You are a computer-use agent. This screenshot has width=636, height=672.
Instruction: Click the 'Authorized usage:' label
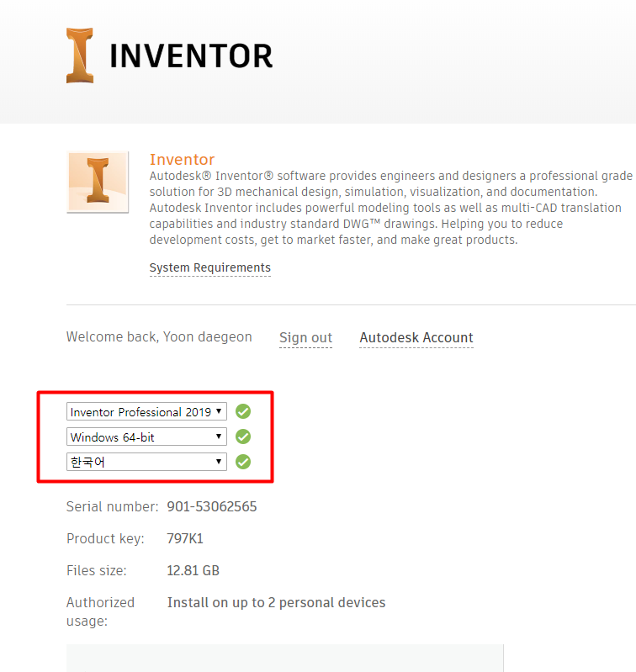pos(100,611)
